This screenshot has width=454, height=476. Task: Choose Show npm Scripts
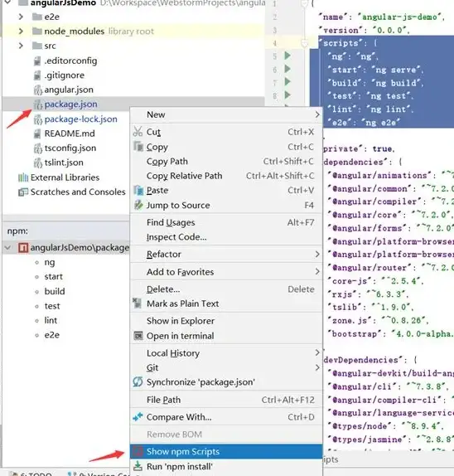click(x=226, y=451)
